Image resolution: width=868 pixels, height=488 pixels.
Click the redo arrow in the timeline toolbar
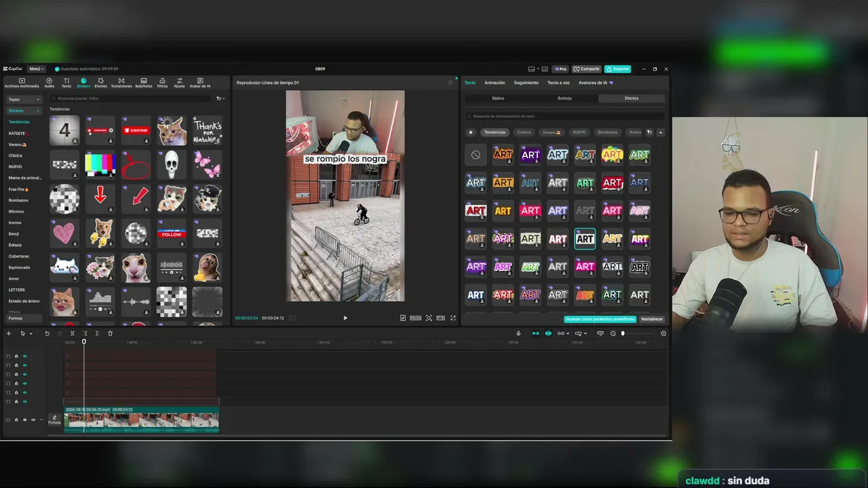pos(60,333)
